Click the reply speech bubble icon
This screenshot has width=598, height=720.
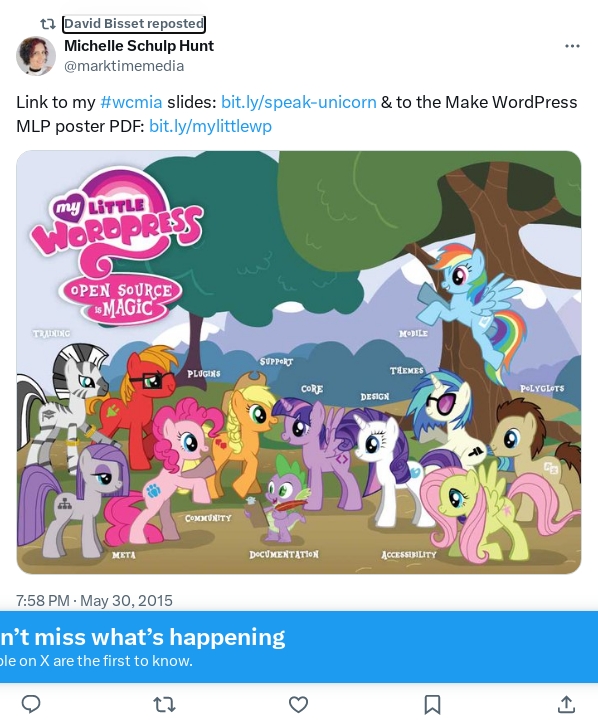point(31,704)
